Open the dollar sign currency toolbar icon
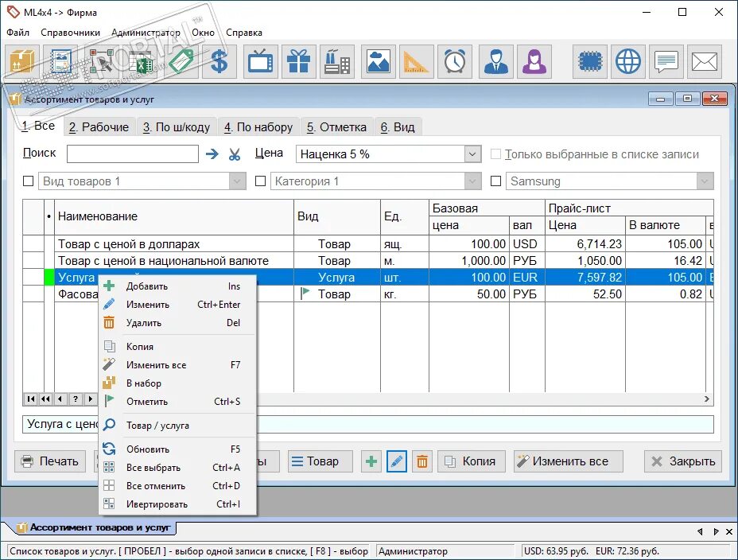This screenshot has height=560, width=738. (x=219, y=61)
